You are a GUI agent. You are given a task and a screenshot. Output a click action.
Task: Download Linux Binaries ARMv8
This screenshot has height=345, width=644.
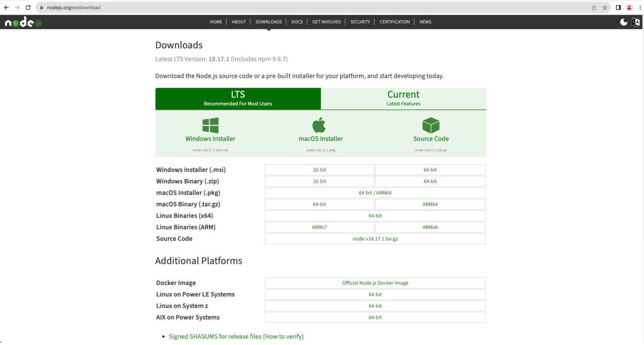430,227
